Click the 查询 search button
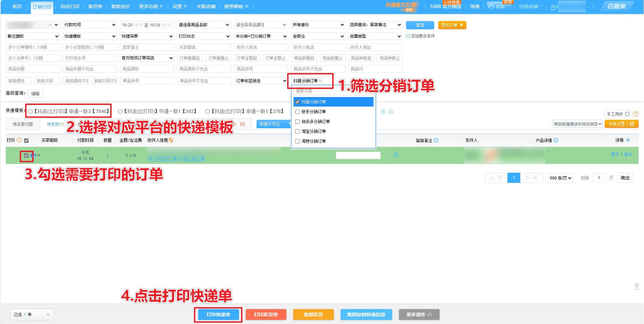The height and width of the screenshot is (324, 644). (x=420, y=25)
